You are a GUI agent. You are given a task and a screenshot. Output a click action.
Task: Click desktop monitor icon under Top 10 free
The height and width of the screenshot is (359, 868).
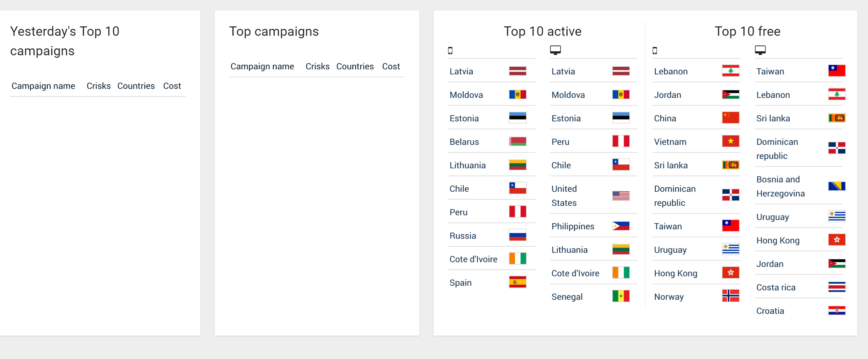coord(760,50)
